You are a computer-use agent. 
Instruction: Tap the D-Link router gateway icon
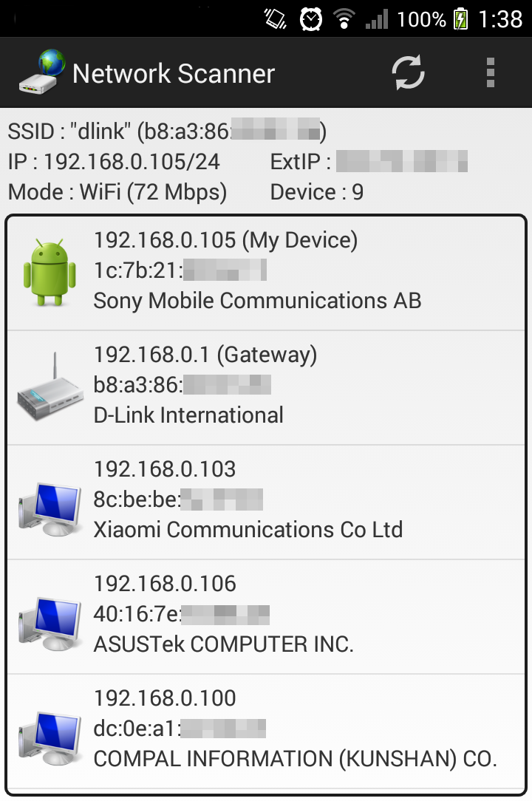pyautogui.click(x=50, y=386)
